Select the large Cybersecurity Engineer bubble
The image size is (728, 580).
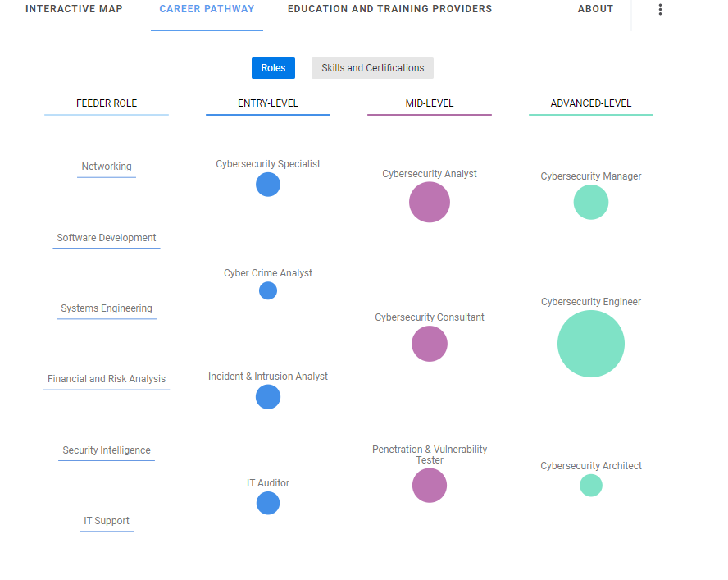[591, 344]
